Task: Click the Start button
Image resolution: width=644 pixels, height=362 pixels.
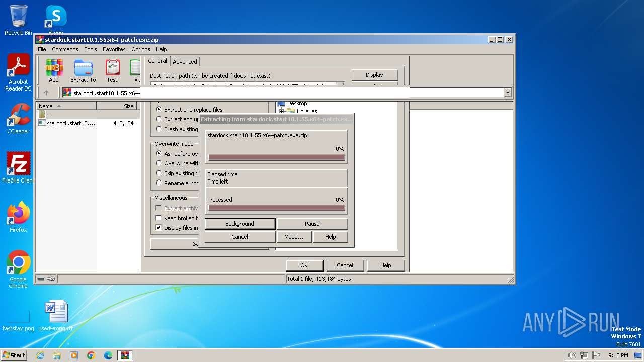Action: (x=14, y=355)
